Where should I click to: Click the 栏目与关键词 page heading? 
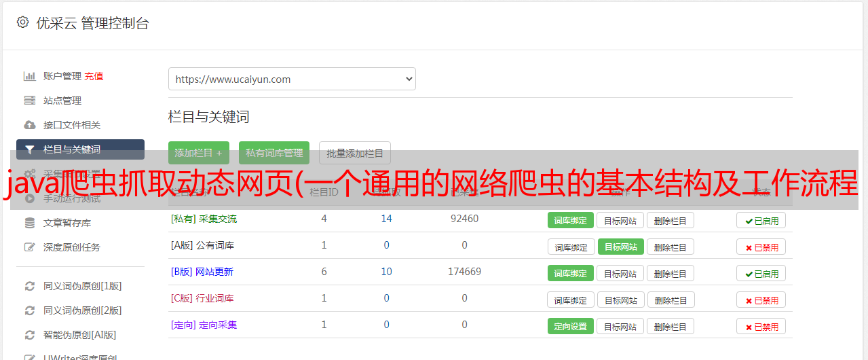[209, 117]
